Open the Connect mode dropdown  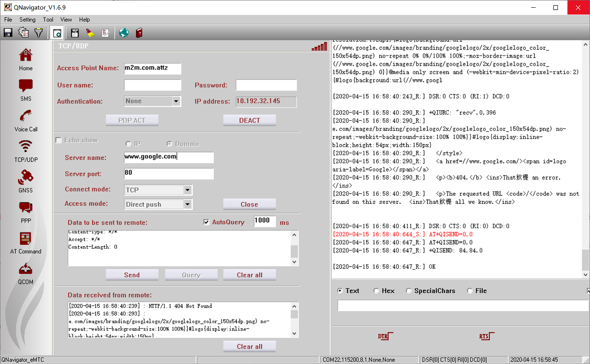[x=158, y=190]
